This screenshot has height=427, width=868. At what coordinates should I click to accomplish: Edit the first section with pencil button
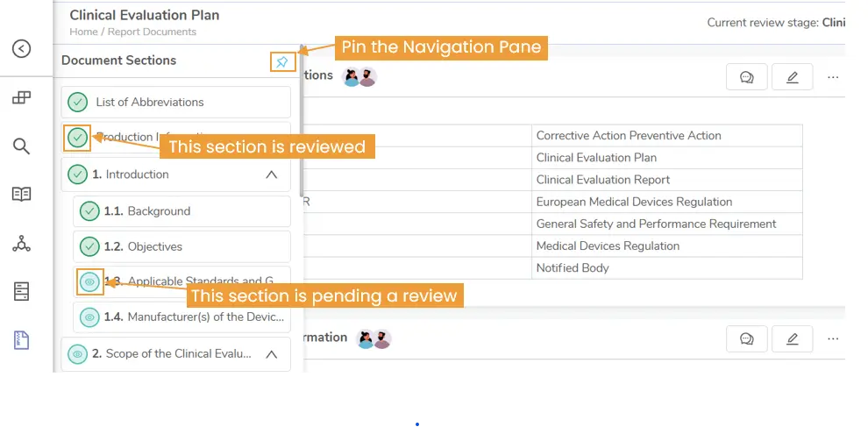click(792, 77)
